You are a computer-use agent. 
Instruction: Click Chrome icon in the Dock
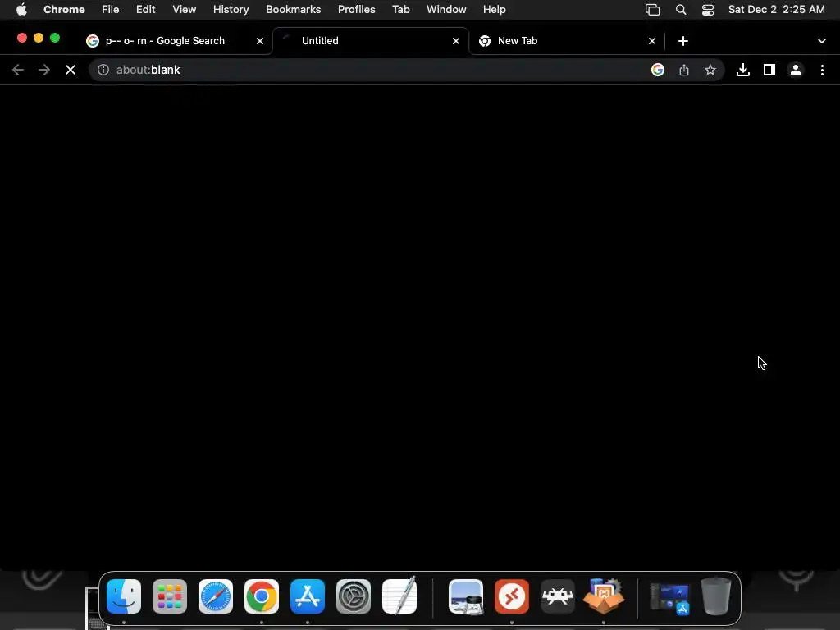tap(262, 596)
